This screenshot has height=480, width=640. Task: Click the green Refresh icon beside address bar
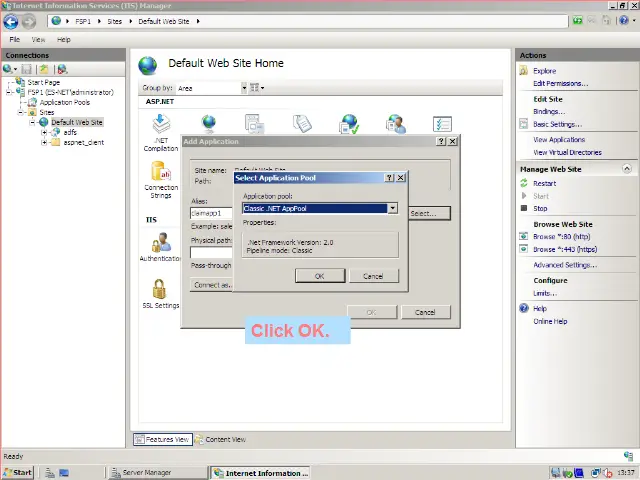tap(577, 20)
